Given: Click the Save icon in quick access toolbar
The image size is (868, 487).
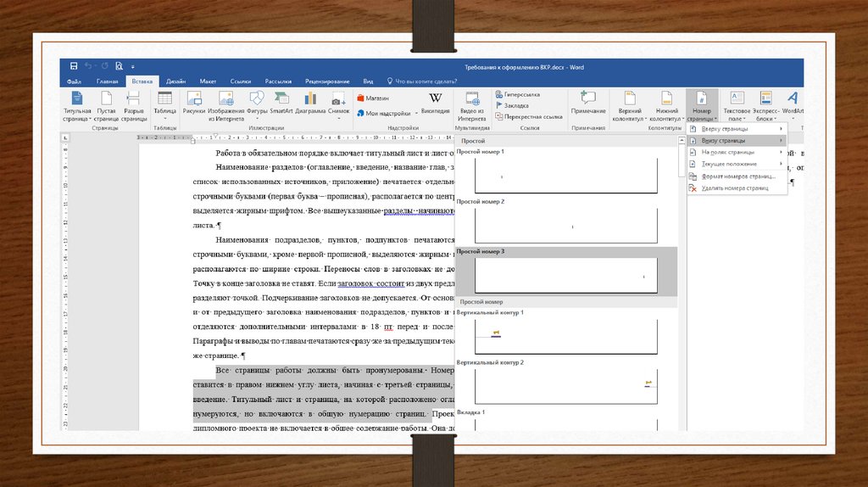Looking at the screenshot, I should click(x=74, y=66).
